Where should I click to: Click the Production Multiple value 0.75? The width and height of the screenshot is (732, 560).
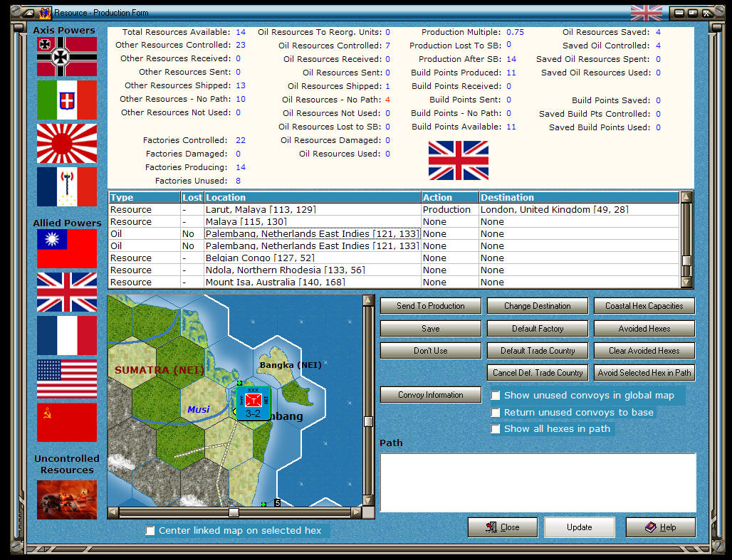pyautogui.click(x=515, y=32)
